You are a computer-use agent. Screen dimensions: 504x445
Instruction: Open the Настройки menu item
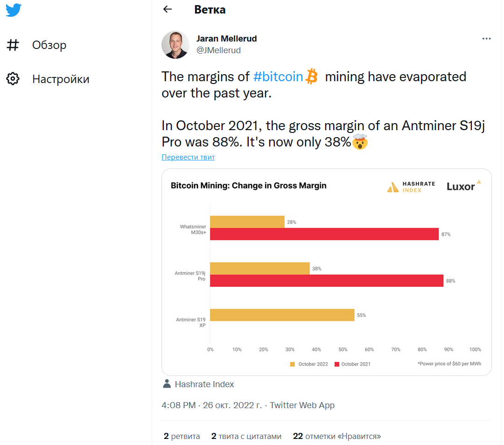point(61,79)
